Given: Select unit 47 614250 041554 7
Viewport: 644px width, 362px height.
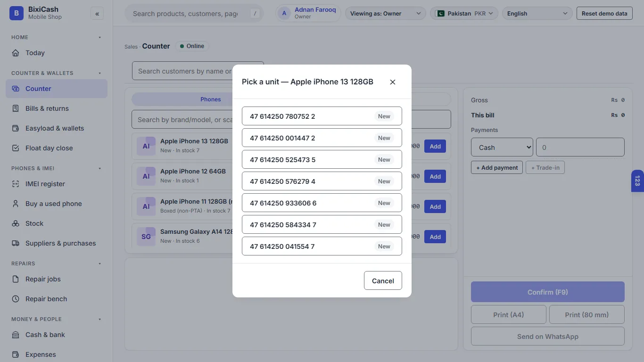Looking at the screenshot, I should click(322, 247).
